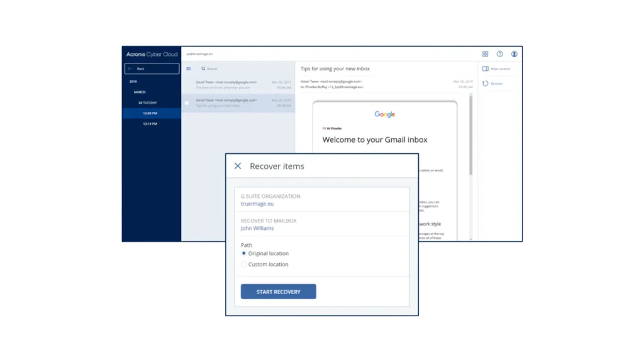Click the START RECOVERY button

tap(279, 292)
